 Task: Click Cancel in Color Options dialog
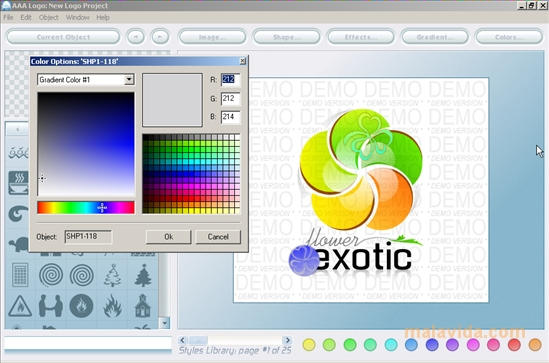(218, 237)
